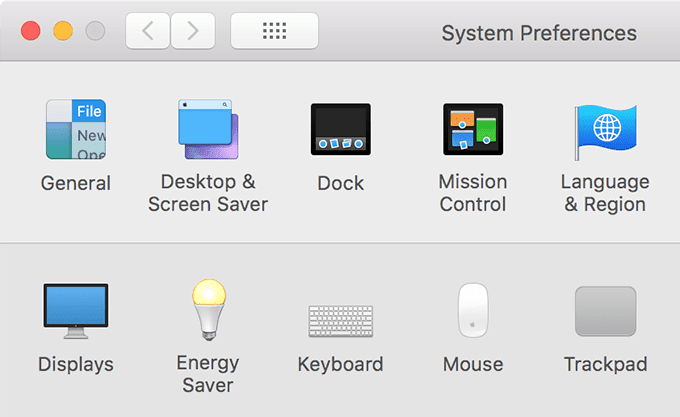680x417 pixels.
Task: Close the System Preferences window
Action: click(31, 31)
